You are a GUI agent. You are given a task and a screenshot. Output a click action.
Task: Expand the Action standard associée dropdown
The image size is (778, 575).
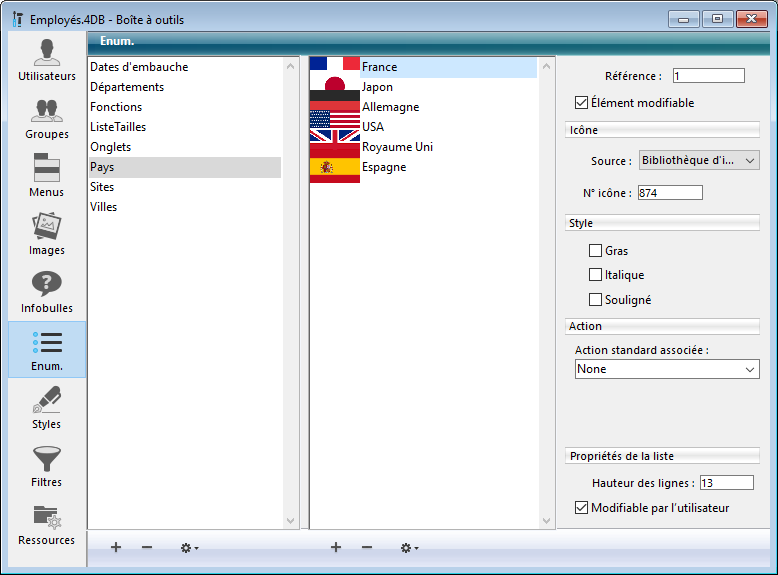(x=667, y=369)
